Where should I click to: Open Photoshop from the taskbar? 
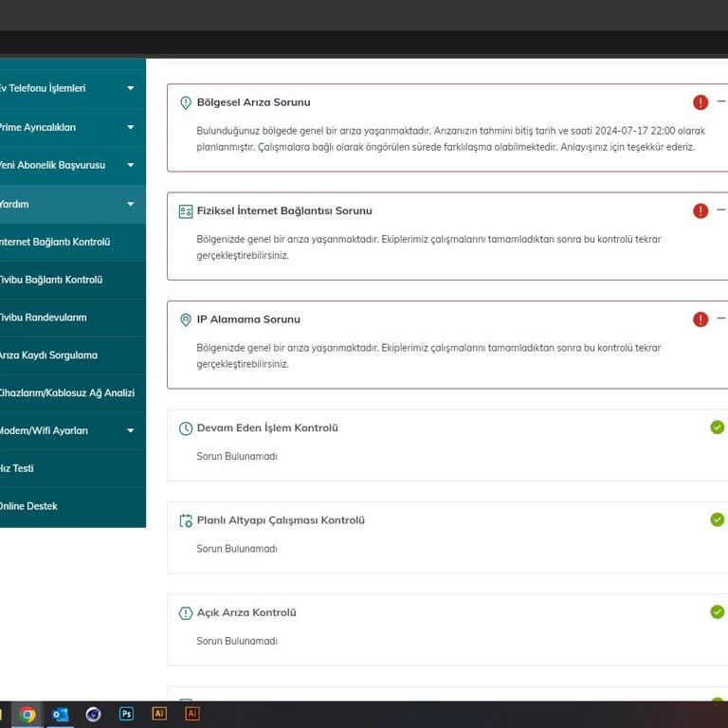pos(126,714)
